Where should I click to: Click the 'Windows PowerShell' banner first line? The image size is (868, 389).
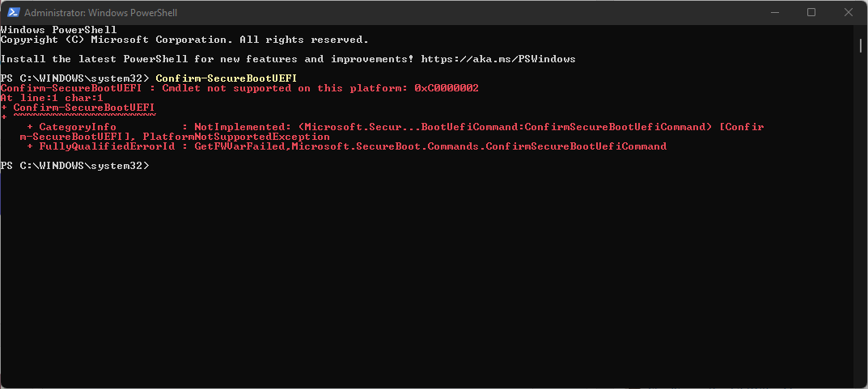(x=58, y=30)
